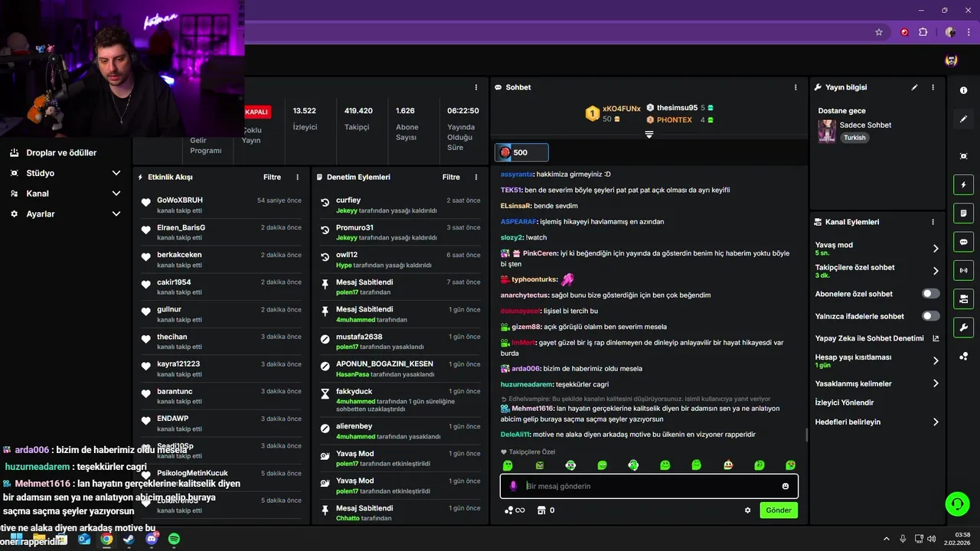Click PHONTEX in the chat leaderboard

pos(675,120)
